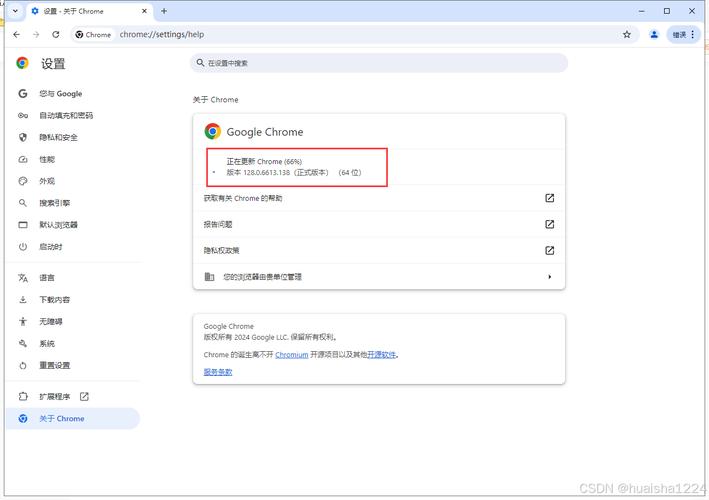The width and height of the screenshot is (709, 500).
Task: Open 获取有关 Chrome 的帮助 row
Action: pyautogui.click(x=379, y=198)
